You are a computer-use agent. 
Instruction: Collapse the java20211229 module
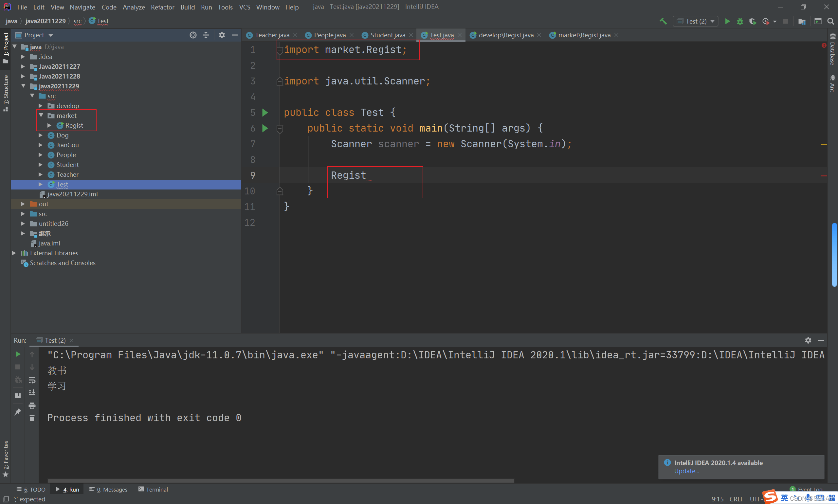coord(23,86)
